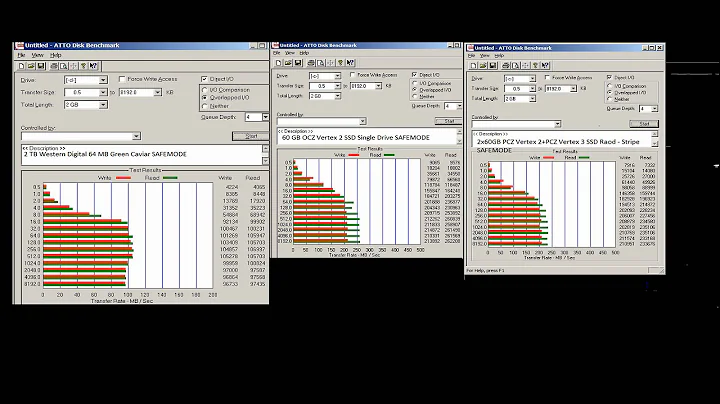Click crosshair toolbar icon in Green Caviar window
Screen dimensions: 720x404
(x=73, y=66)
